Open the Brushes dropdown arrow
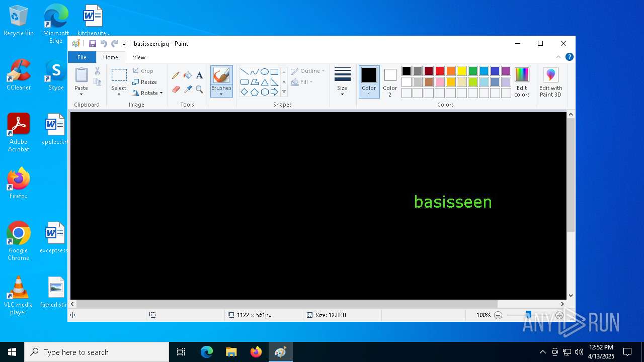 point(221,94)
